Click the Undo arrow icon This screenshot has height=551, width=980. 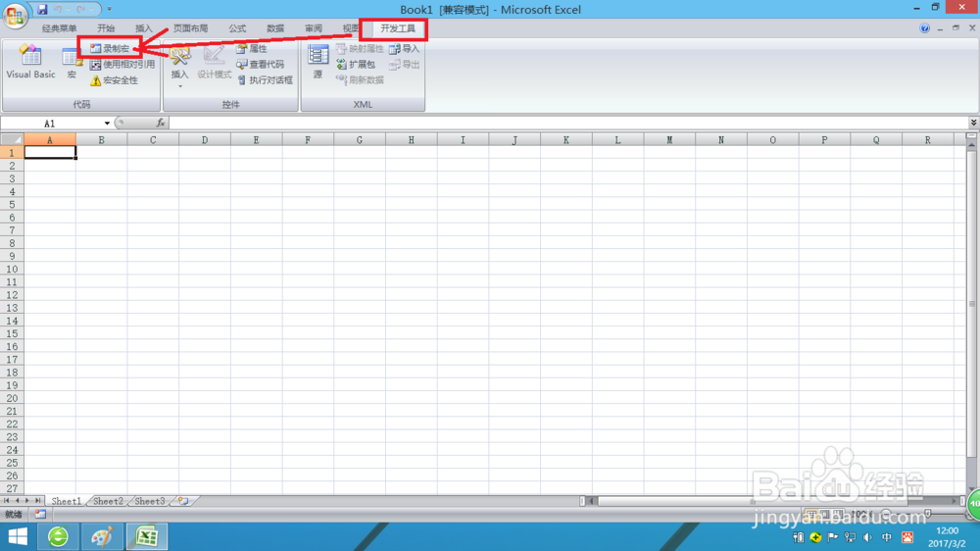click(x=58, y=9)
